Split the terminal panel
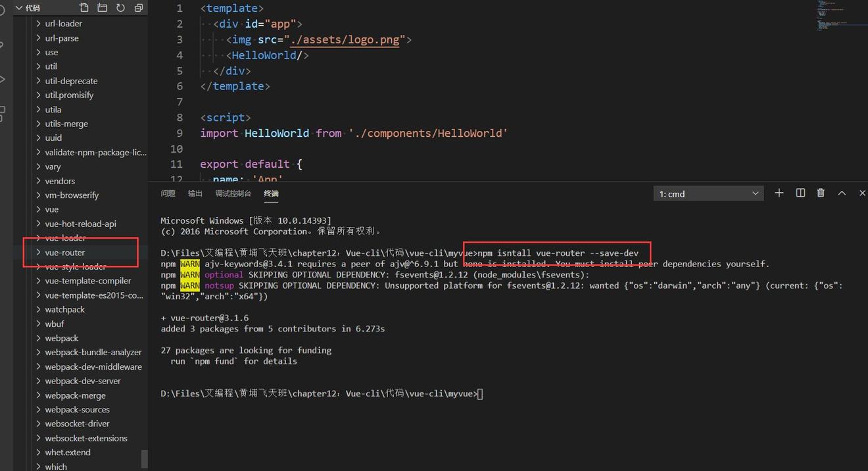 pos(800,192)
